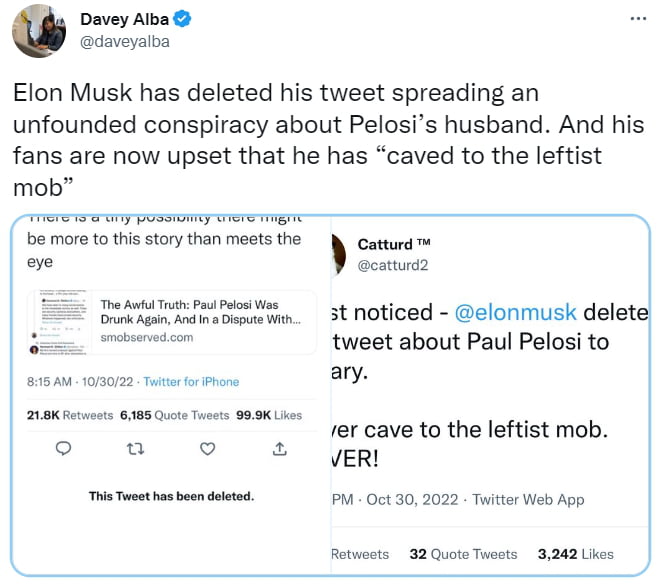Viewport: 663px width, 586px height.
Task: Open the @daveyalba handle link
Action: [x=124, y=41]
